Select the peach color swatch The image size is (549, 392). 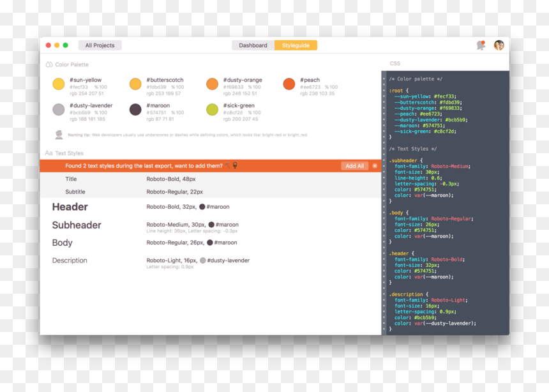tap(289, 84)
